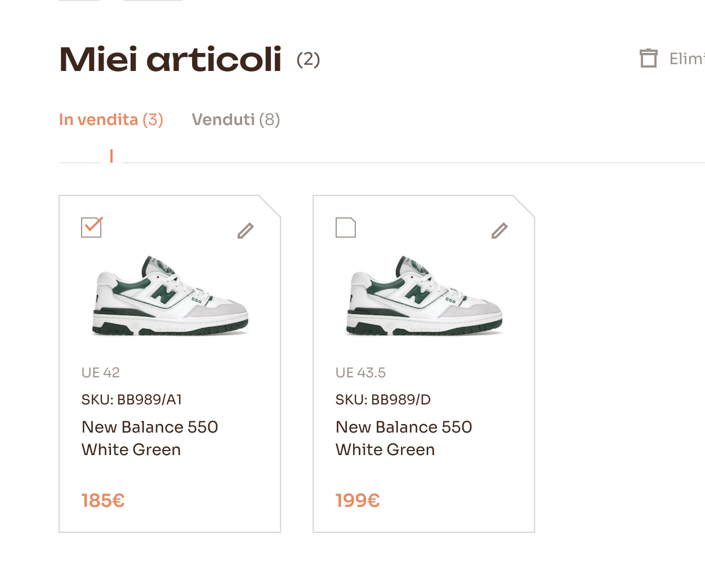705x588 pixels.
Task: Click the 199€ price
Action: coord(358,500)
